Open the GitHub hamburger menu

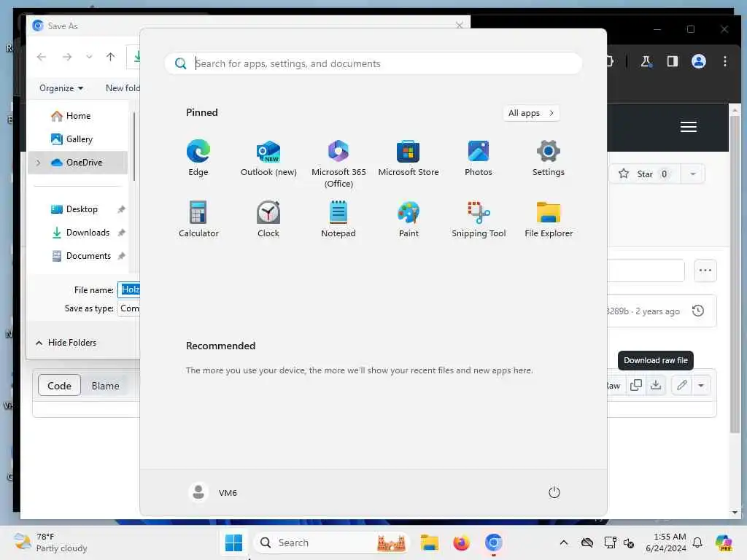click(x=689, y=127)
